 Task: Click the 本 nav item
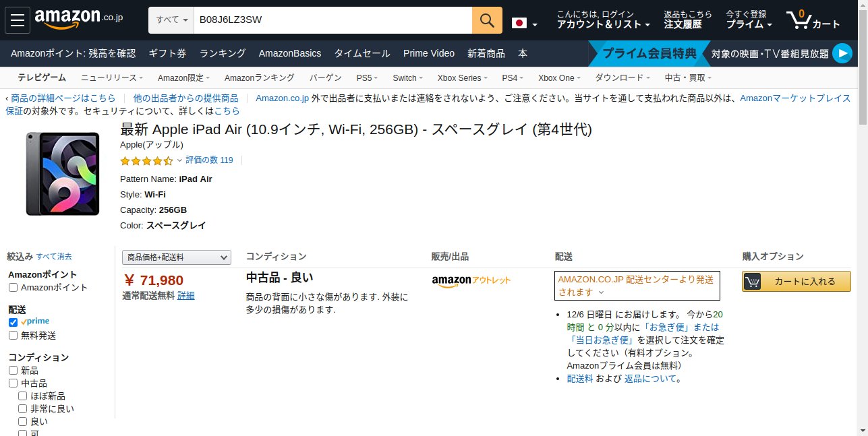coord(523,53)
